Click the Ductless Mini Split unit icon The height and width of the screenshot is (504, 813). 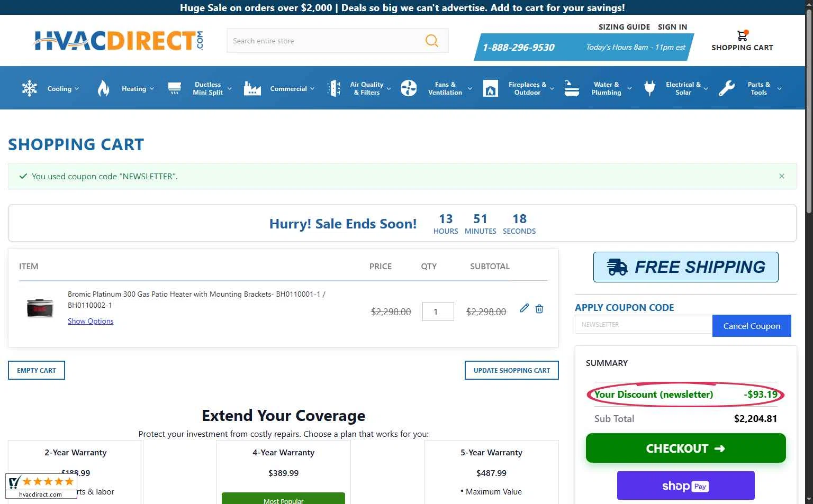[x=175, y=88]
